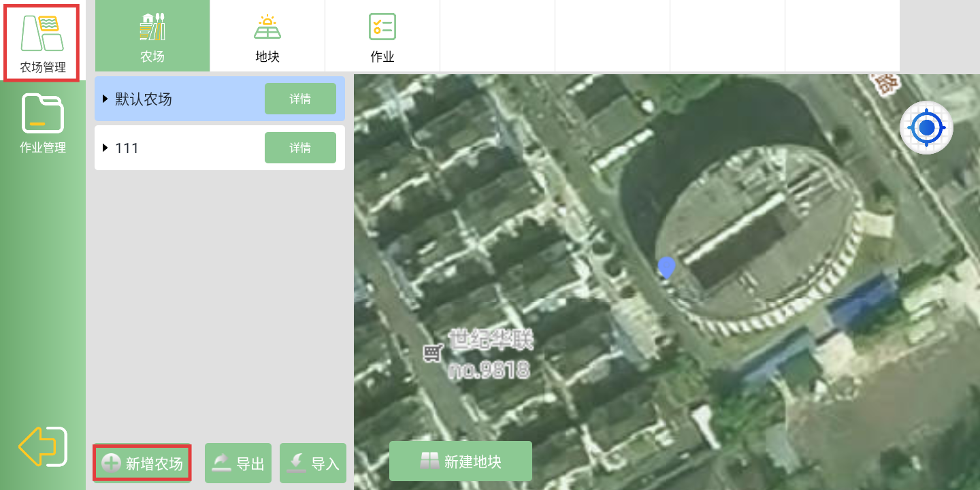
Task: Click the 导入 import button
Action: tap(313, 463)
